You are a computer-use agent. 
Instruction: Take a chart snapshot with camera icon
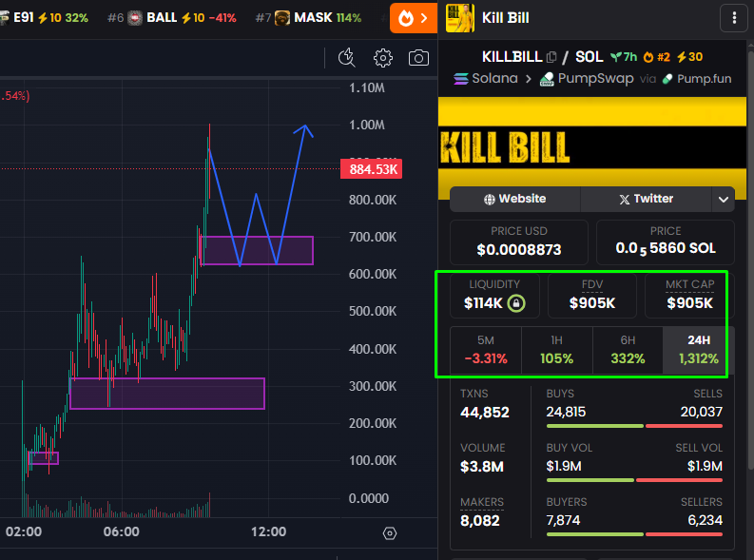coord(418,58)
